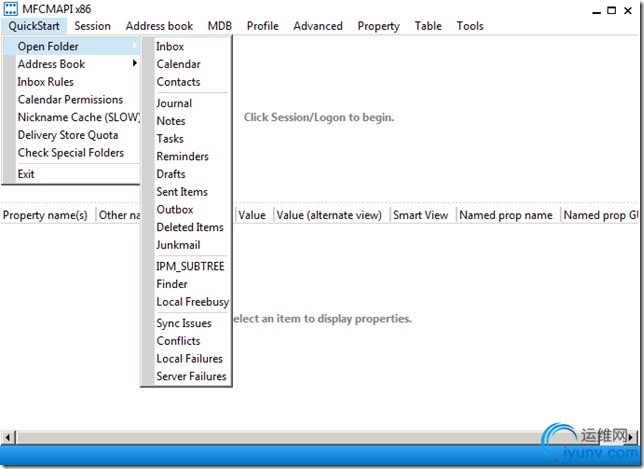Screen dimensions: 644x469
Task: Choose Exit from QuickStart menu
Action: click(72, 174)
